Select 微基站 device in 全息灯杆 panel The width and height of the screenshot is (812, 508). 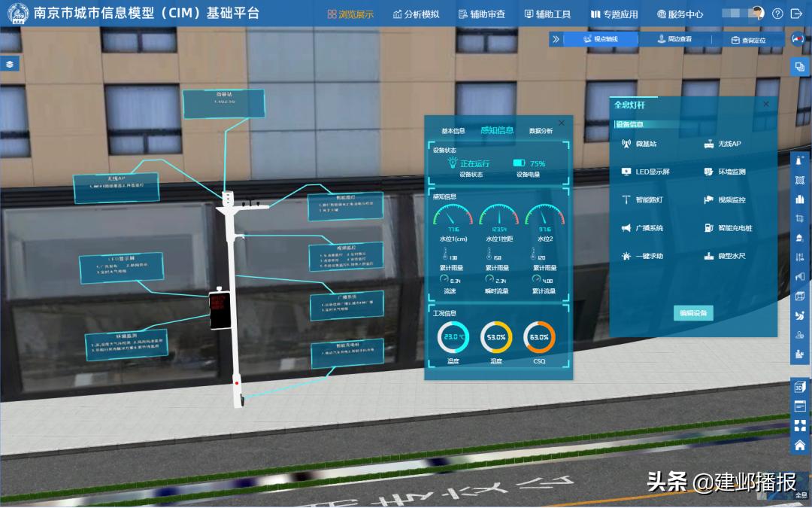(639, 144)
